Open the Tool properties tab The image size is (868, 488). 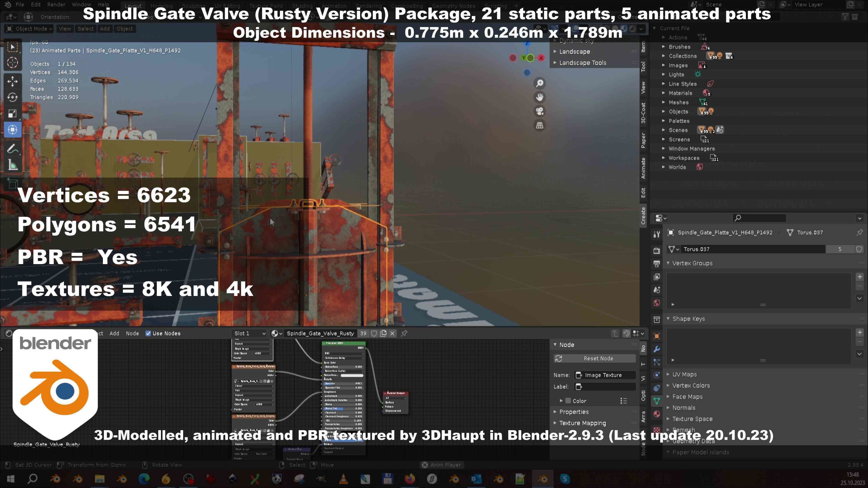tap(656, 234)
